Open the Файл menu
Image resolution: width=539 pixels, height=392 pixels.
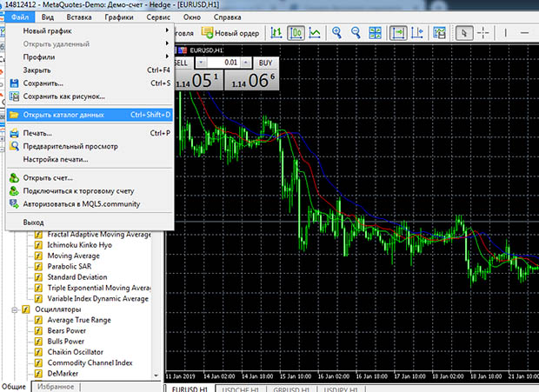[20, 17]
